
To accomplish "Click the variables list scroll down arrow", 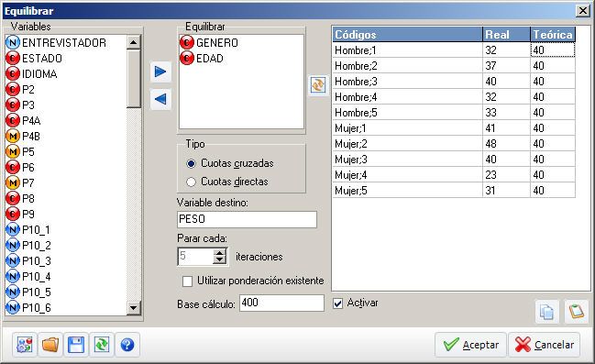I will 133,308.
